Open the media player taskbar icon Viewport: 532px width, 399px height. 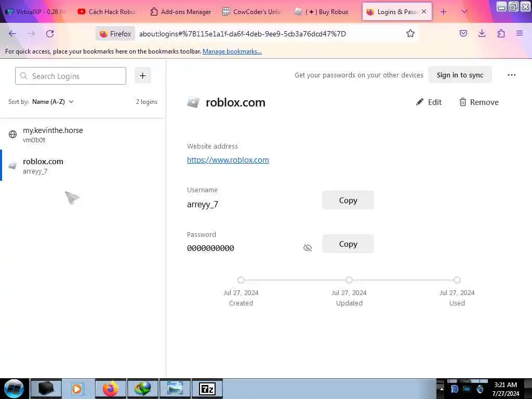[78, 389]
